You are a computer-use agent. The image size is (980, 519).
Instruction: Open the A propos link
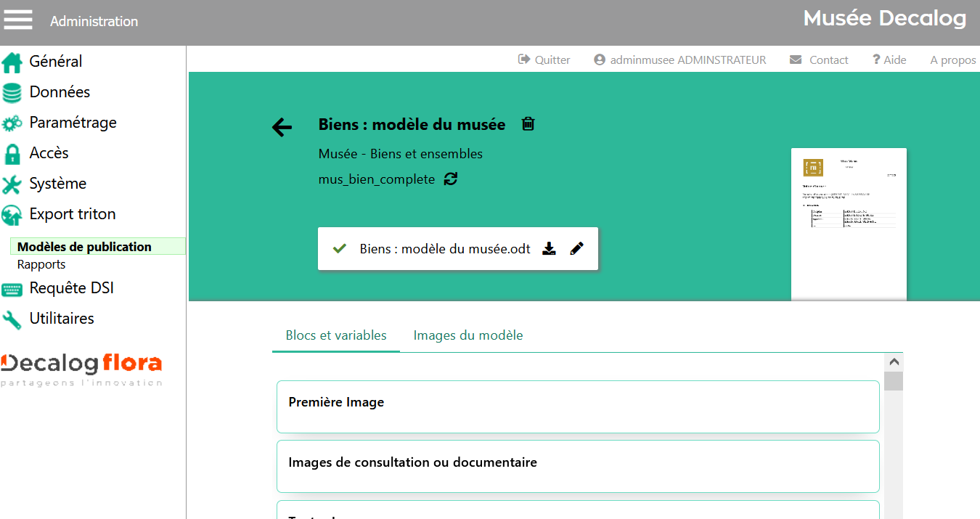coord(953,60)
